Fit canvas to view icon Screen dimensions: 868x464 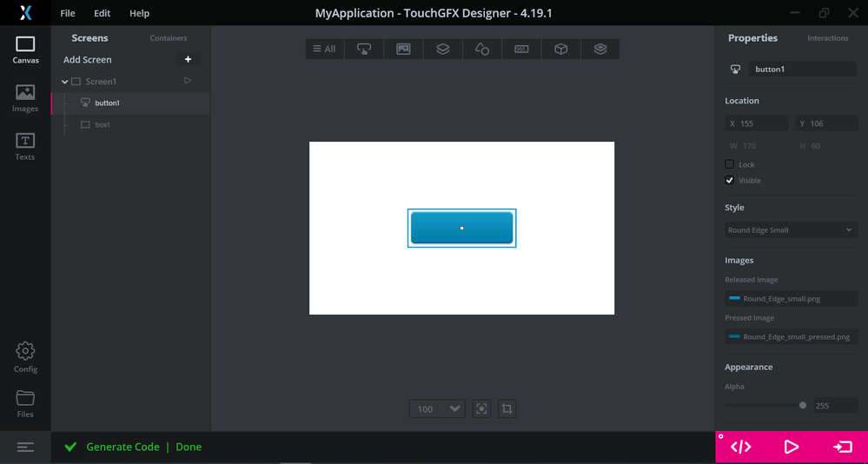pyautogui.click(x=481, y=408)
